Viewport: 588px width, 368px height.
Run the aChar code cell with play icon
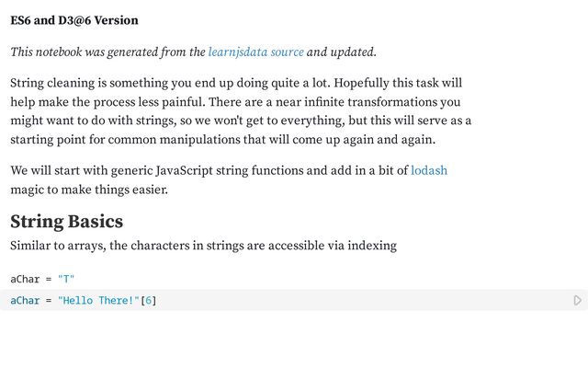coord(577,301)
